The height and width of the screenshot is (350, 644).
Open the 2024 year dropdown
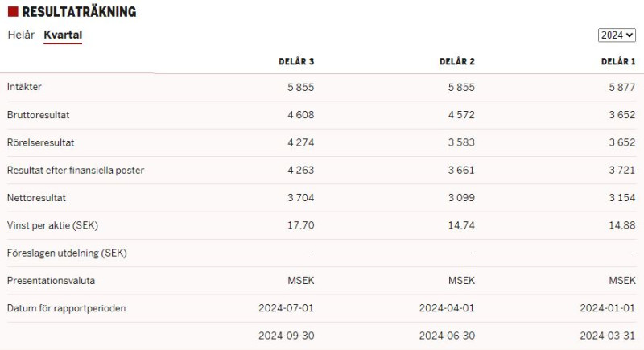tap(617, 35)
